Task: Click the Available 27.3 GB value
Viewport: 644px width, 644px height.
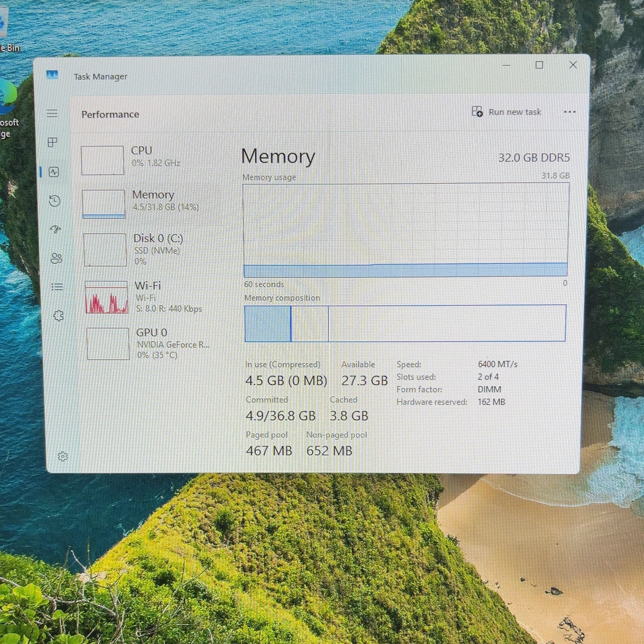Action: tap(364, 380)
